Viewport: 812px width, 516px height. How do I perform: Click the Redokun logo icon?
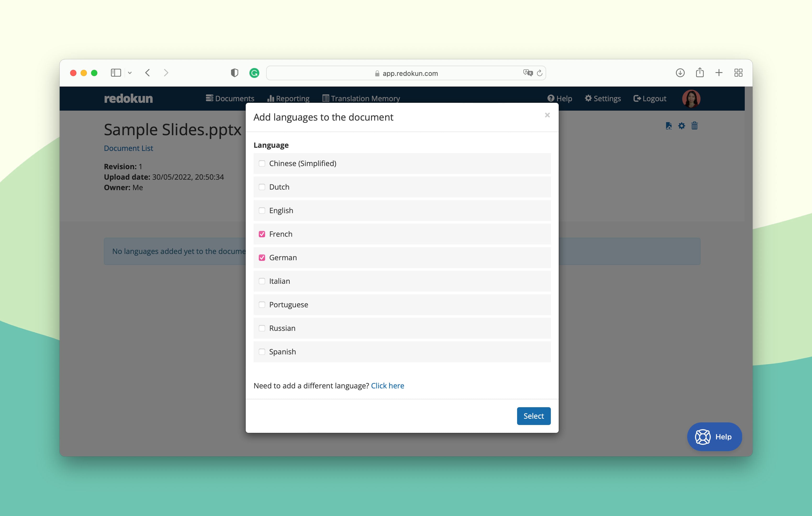click(x=128, y=98)
